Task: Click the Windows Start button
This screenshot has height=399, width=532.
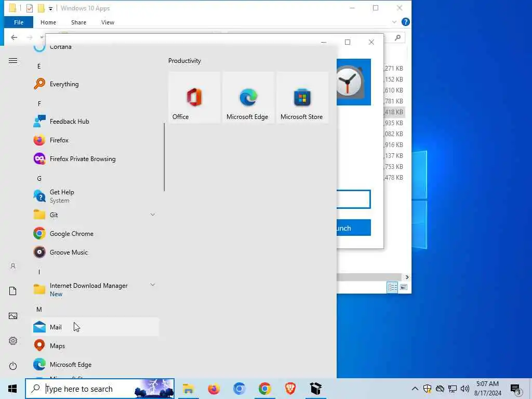Action: tap(12, 389)
